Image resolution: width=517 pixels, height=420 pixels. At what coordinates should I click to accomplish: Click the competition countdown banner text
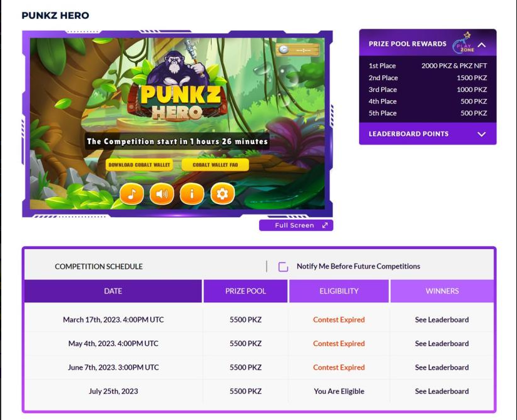pos(177,141)
